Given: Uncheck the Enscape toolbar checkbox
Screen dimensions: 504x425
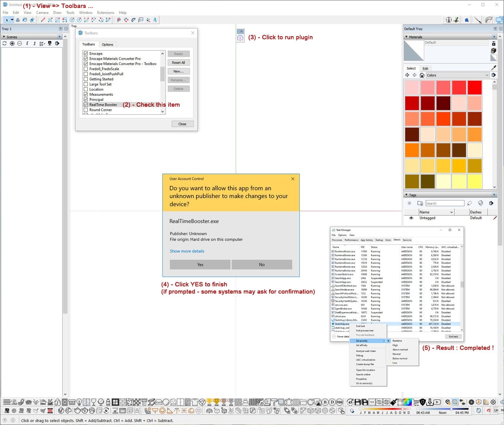Looking at the screenshot, I should (x=86, y=53).
